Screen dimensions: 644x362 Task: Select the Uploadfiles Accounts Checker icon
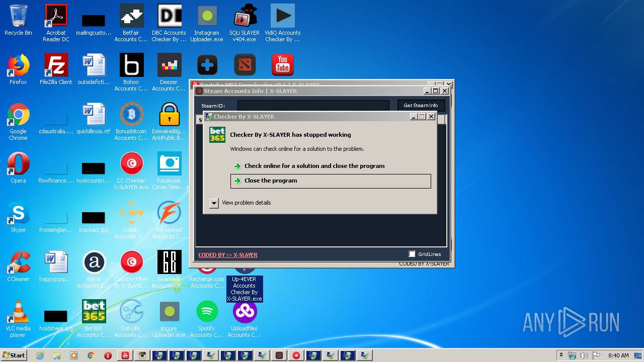(x=245, y=319)
